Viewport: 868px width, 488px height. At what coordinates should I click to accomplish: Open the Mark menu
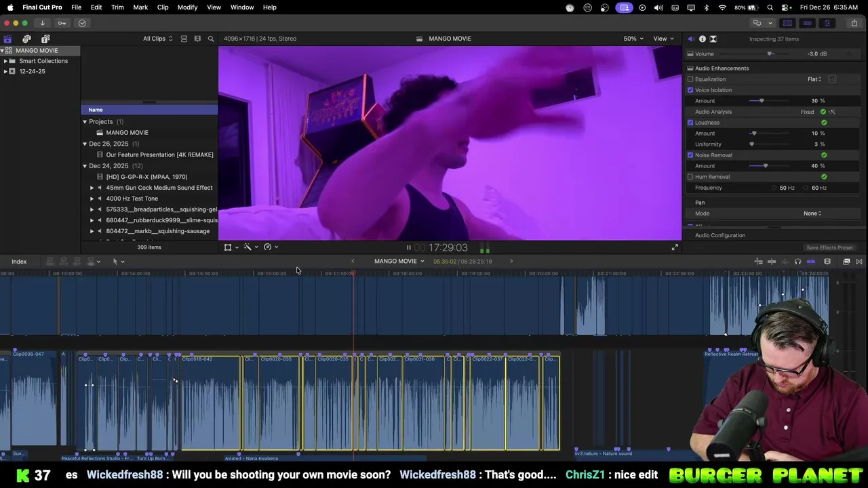[x=140, y=7]
